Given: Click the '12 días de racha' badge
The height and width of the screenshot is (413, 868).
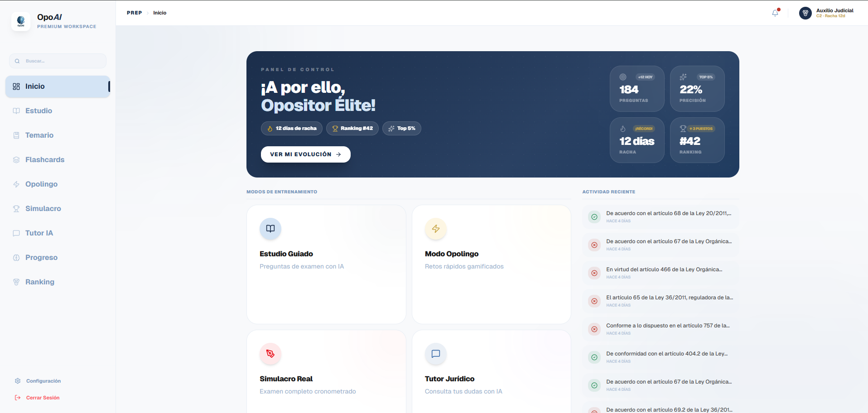Looking at the screenshot, I should (x=291, y=128).
